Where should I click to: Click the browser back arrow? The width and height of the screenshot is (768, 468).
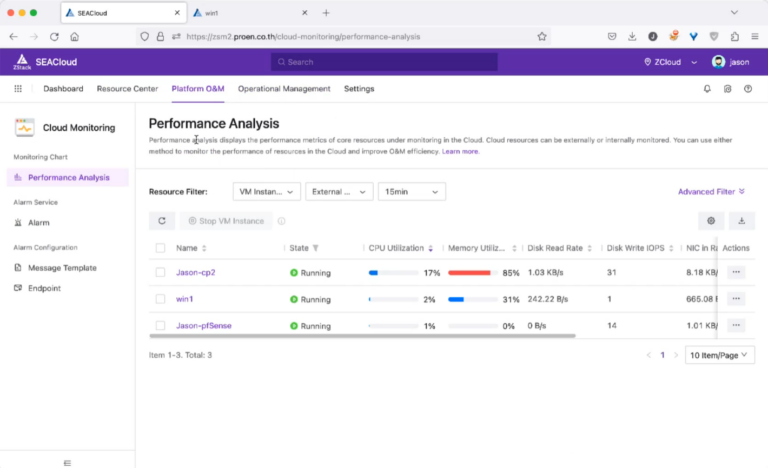click(x=13, y=36)
